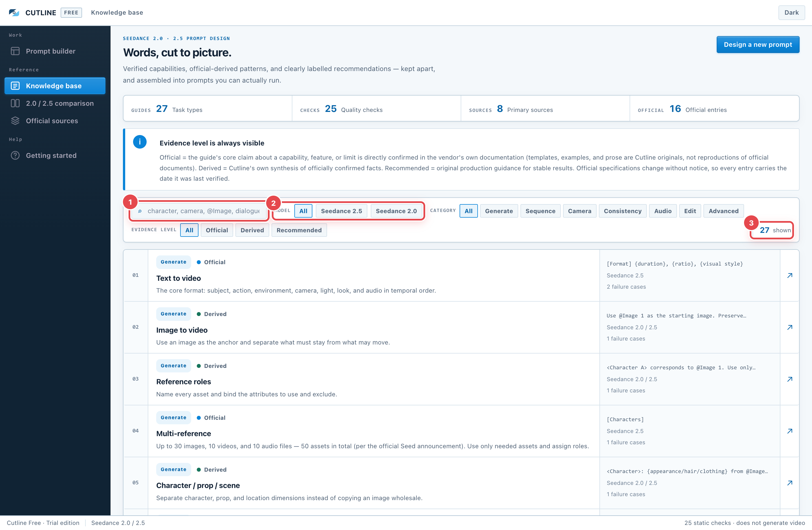Click Design a new prompt button
The height and width of the screenshot is (530, 812).
click(758, 45)
